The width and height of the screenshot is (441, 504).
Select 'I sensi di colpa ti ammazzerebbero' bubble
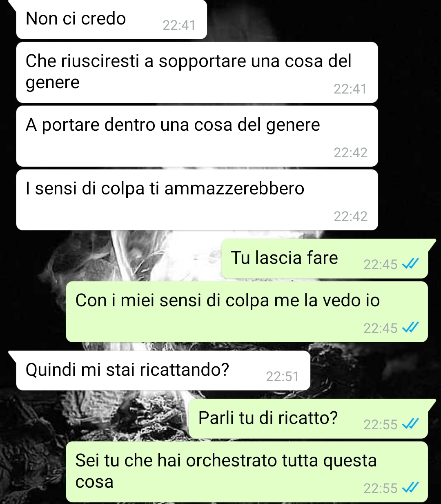click(x=197, y=200)
